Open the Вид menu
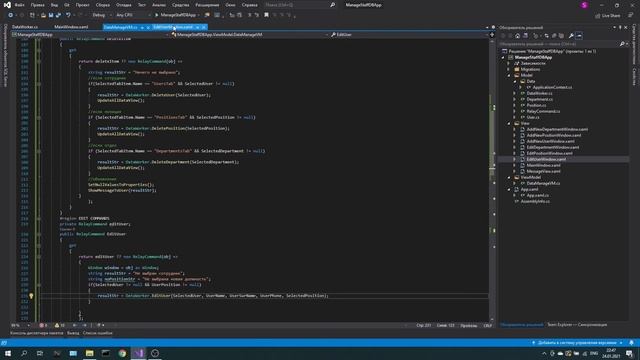This screenshot has width=640, height=360. point(54,5)
